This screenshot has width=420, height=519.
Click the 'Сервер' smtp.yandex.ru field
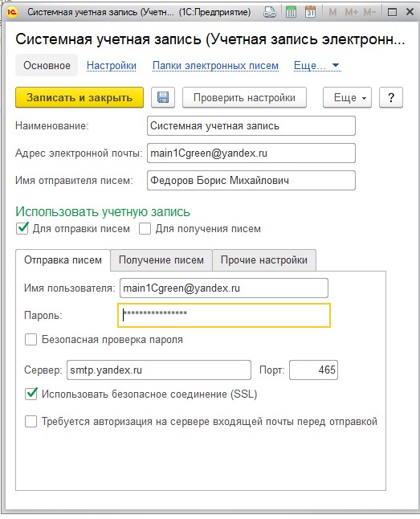(x=159, y=370)
